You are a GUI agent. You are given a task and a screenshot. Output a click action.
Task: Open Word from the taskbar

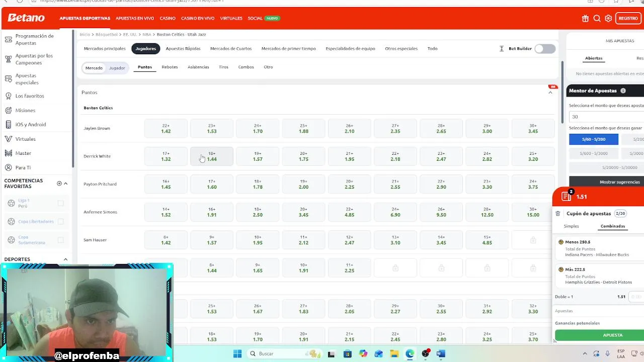click(x=441, y=353)
